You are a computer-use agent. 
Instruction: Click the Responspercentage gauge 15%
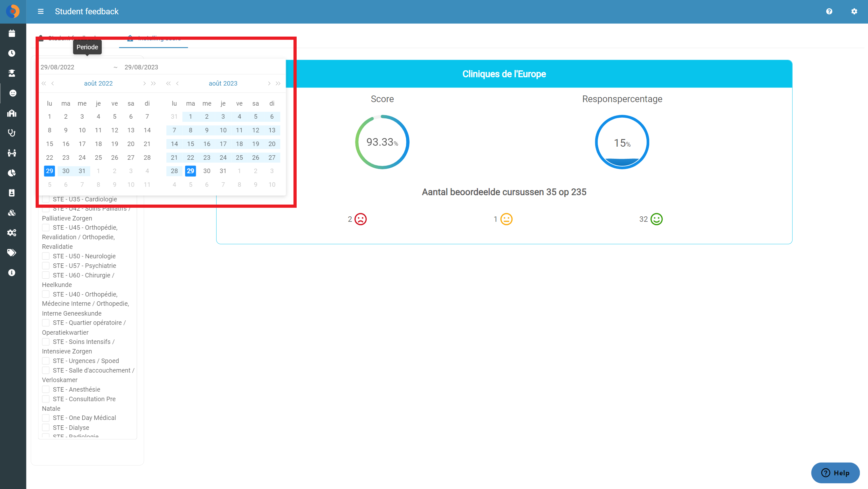pyautogui.click(x=622, y=142)
